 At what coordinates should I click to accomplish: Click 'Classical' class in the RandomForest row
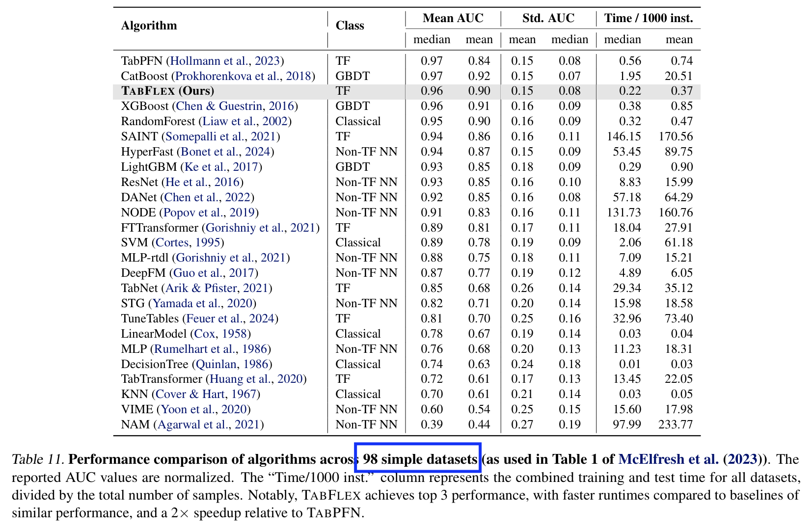358,121
